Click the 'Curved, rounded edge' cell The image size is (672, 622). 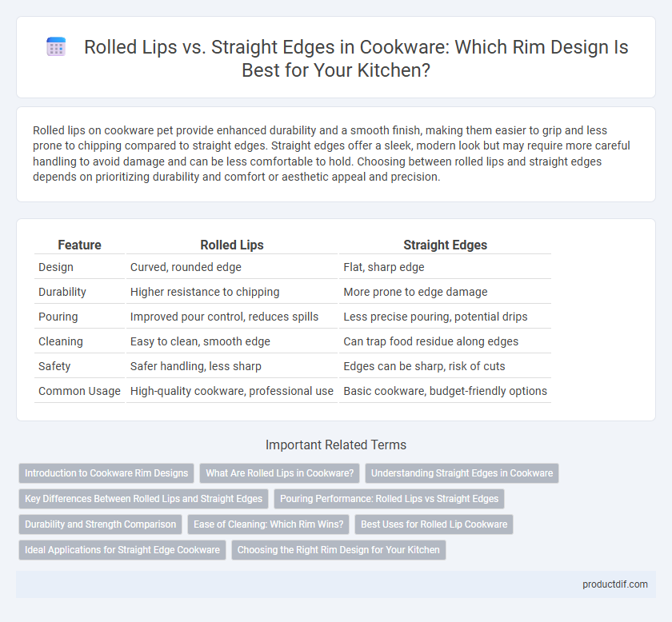tap(232, 267)
